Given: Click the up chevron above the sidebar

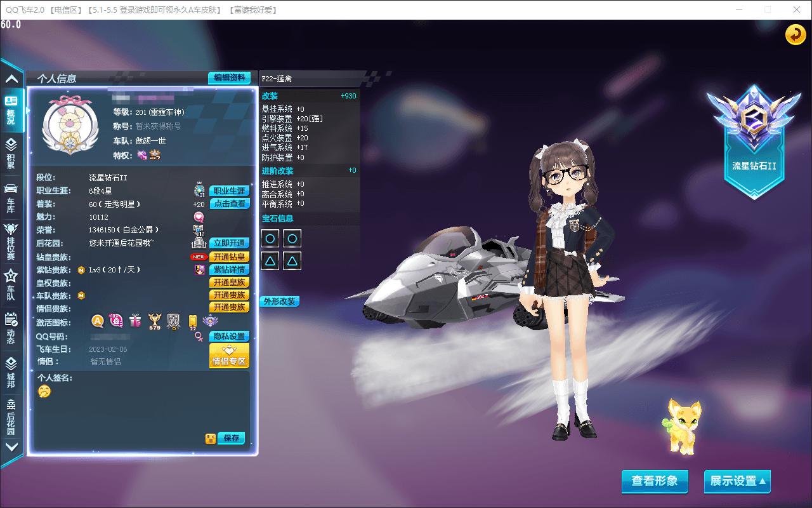Looking at the screenshot, I should pyautogui.click(x=11, y=79).
